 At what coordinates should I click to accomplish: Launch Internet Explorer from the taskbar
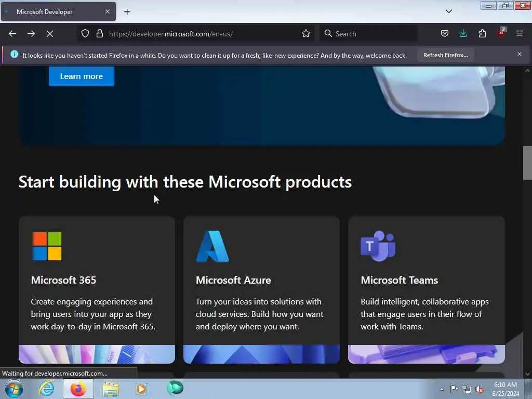pos(46,389)
